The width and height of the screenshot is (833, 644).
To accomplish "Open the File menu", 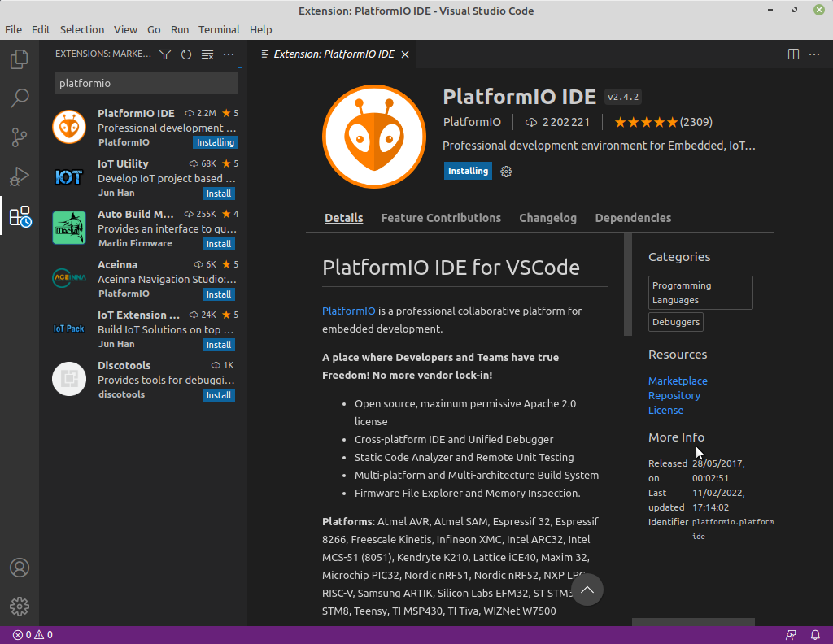I will (x=13, y=30).
